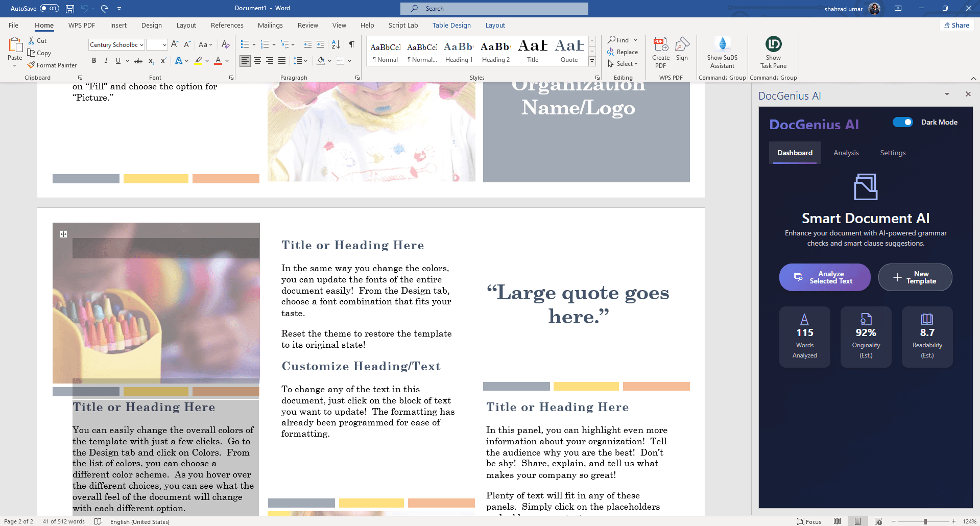980x526 pixels.
Task: Increase paragraph indent
Action: [x=320, y=44]
